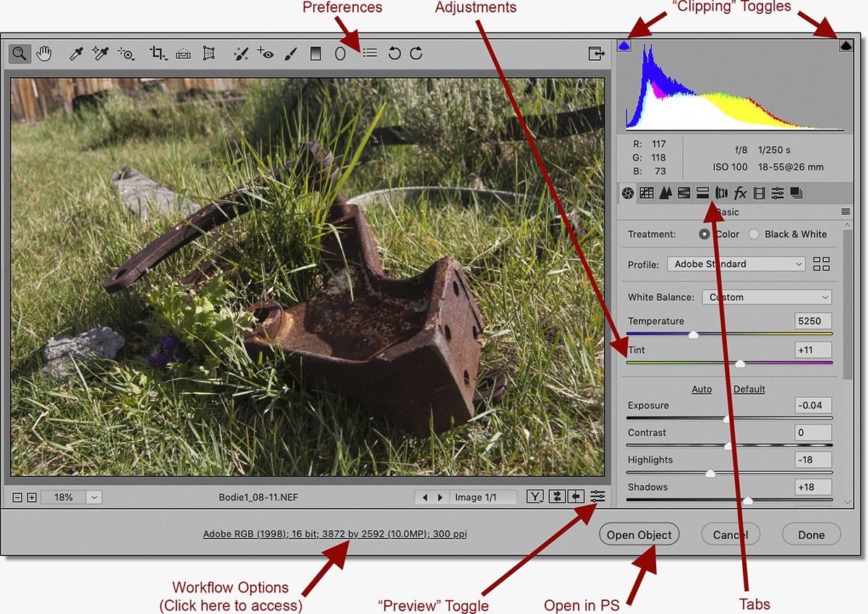Open the Profile dropdown

pyautogui.click(x=736, y=264)
